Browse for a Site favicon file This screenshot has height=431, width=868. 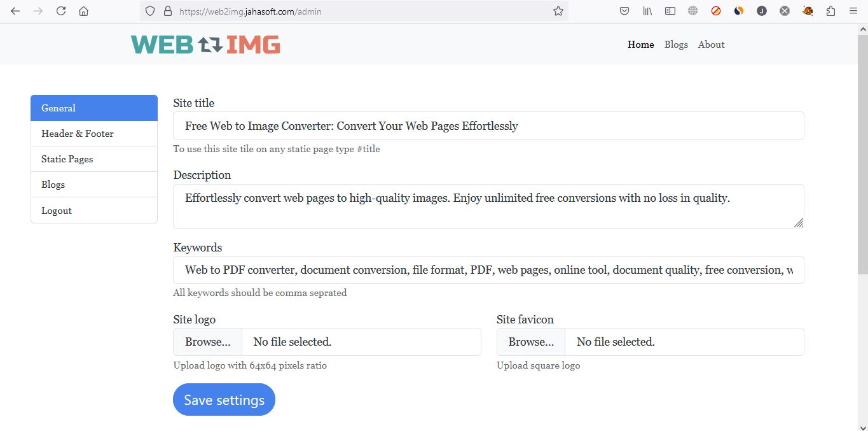coord(530,342)
